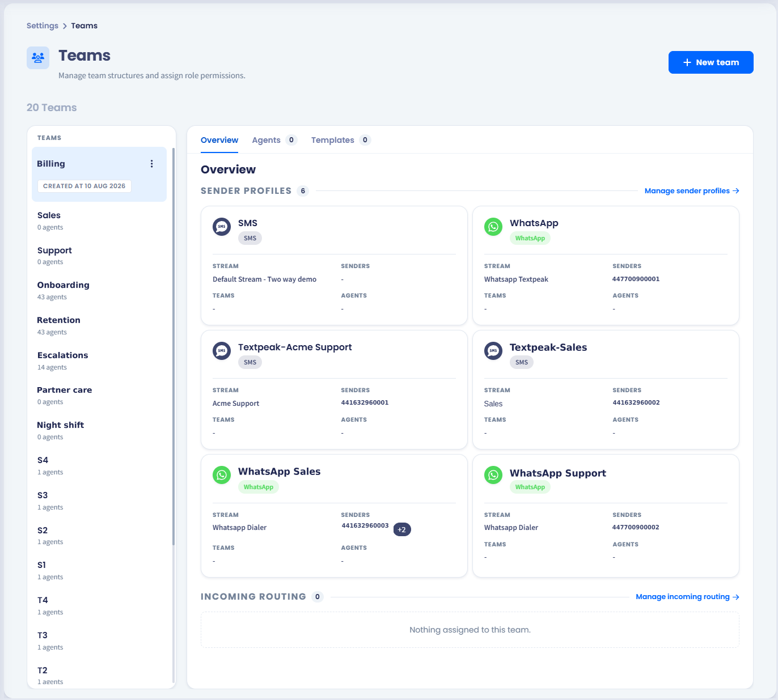The height and width of the screenshot is (700, 778).
Task: Switch to the Overview tab
Action: point(219,140)
